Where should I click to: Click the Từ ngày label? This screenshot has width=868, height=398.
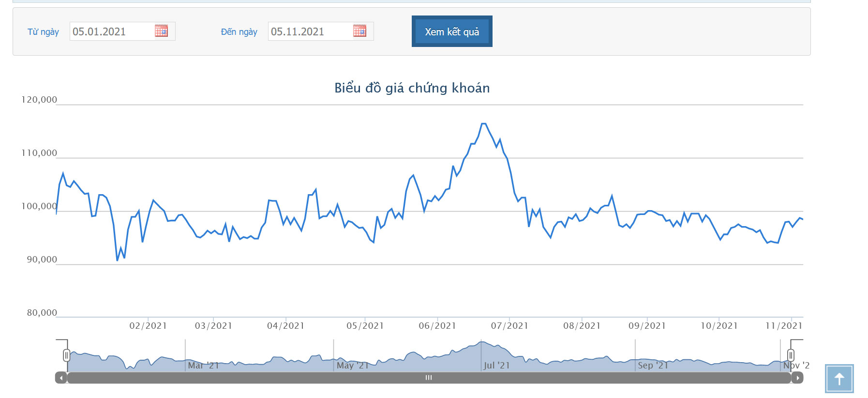(x=43, y=32)
